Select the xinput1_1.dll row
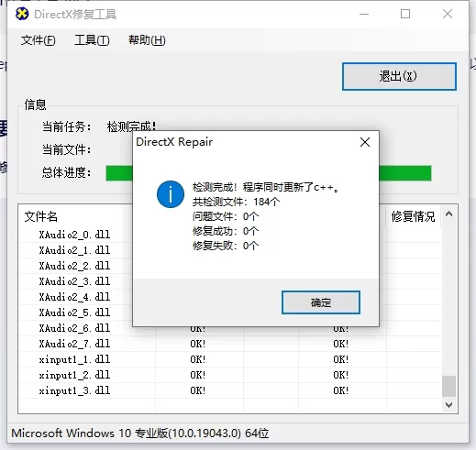The image size is (476, 450). 229,359
